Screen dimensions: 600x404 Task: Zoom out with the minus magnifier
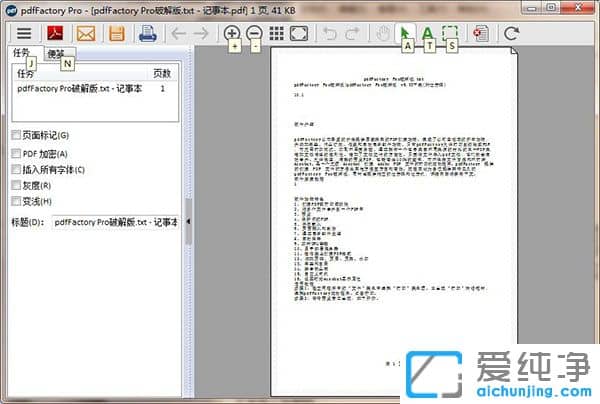[x=254, y=34]
